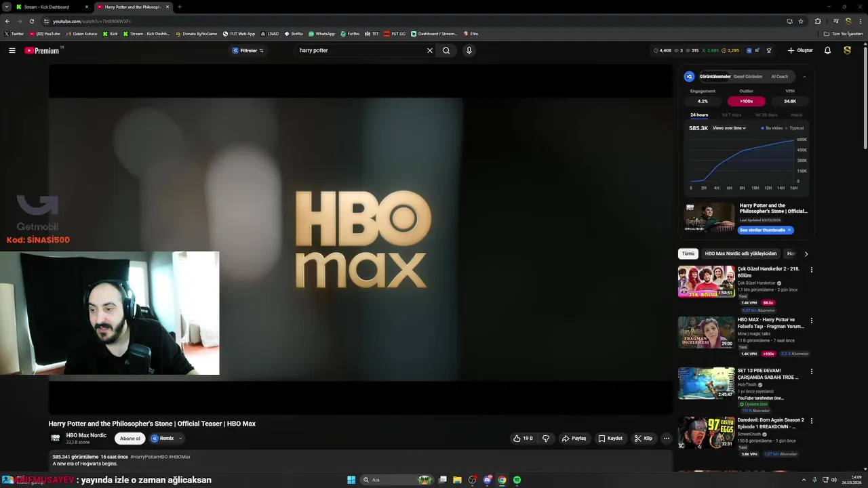Click the vidIQ Harry Potter thumbnail preview

[x=709, y=217]
